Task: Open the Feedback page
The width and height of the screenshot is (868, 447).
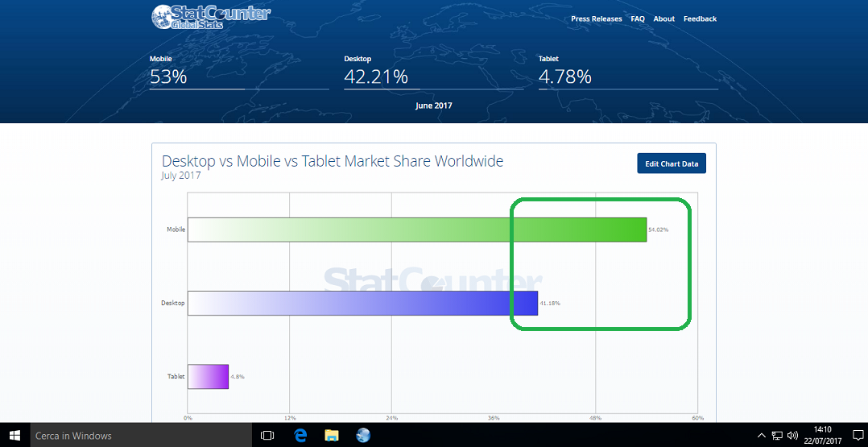Action: pos(700,19)
